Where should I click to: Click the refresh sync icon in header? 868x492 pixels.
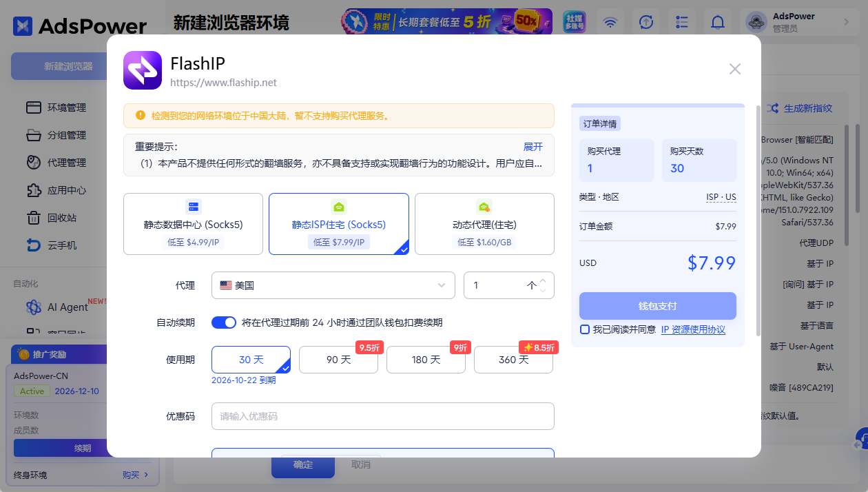(x=646, y=22)
